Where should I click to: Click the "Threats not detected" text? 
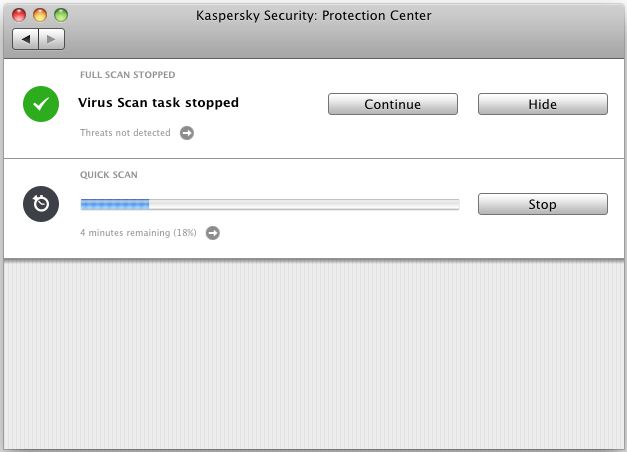point(126,132)
